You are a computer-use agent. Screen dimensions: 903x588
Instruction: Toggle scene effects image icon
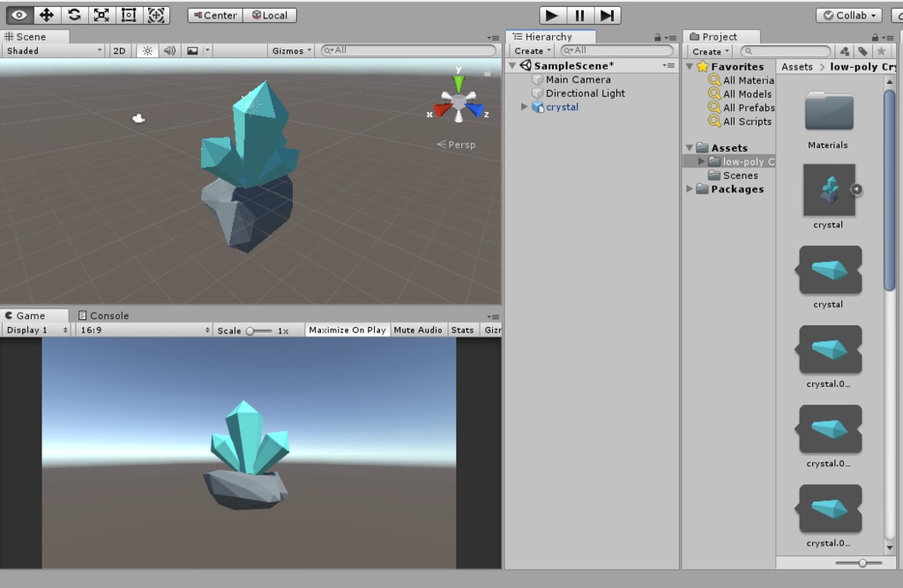(x=192, y=50)
